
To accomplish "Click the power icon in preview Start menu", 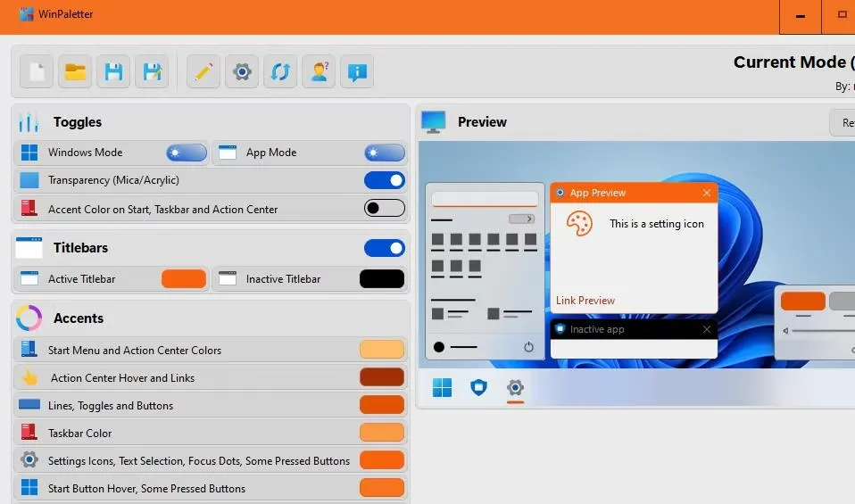I will 529,347.
